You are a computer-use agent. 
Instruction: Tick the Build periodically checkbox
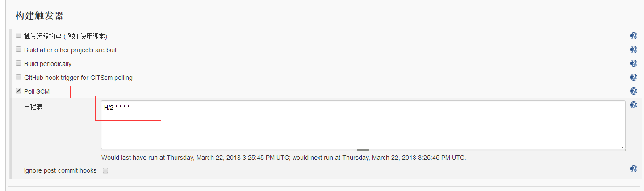[x=18, y=63]
